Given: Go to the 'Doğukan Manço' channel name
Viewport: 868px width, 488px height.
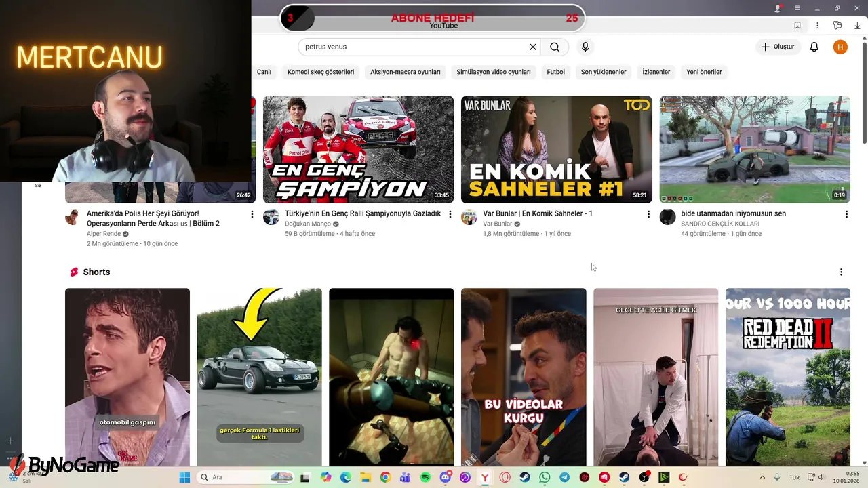Looking at the screenshot, I should [x=308, y=224].
